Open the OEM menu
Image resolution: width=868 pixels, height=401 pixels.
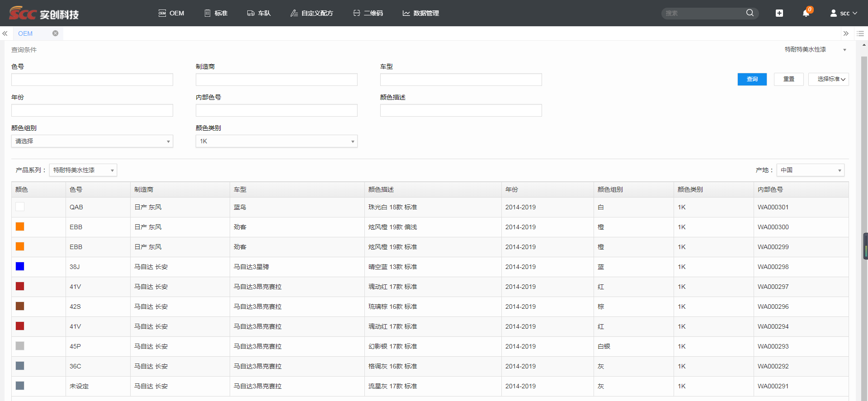click(x=171, y=13)
